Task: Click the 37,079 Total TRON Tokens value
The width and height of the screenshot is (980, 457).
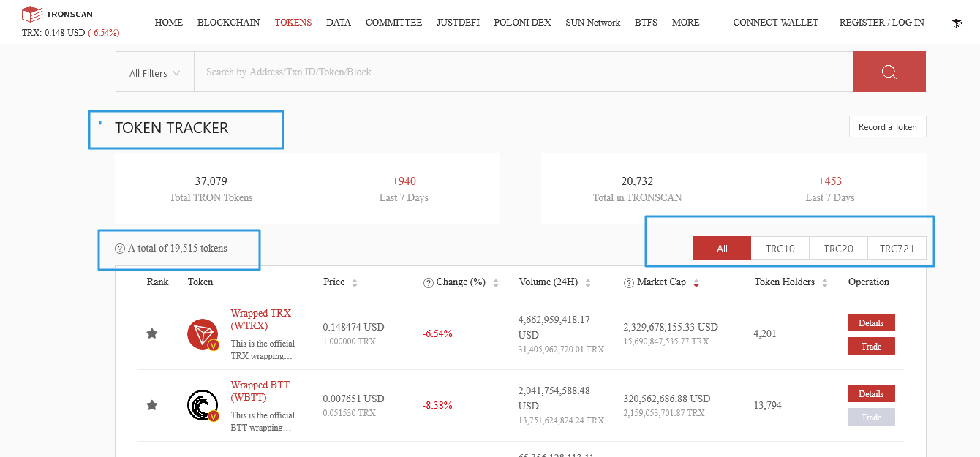Action: [x=211, y=181]
